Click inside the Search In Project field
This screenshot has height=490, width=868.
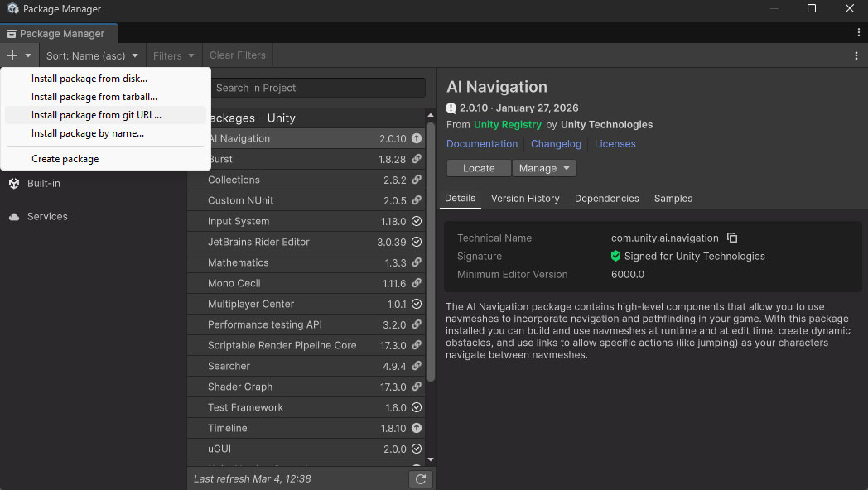point(319,87)
